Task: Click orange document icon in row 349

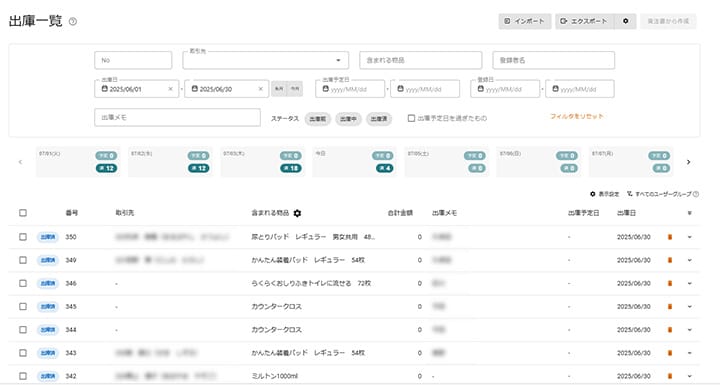Action: (669, 260)
